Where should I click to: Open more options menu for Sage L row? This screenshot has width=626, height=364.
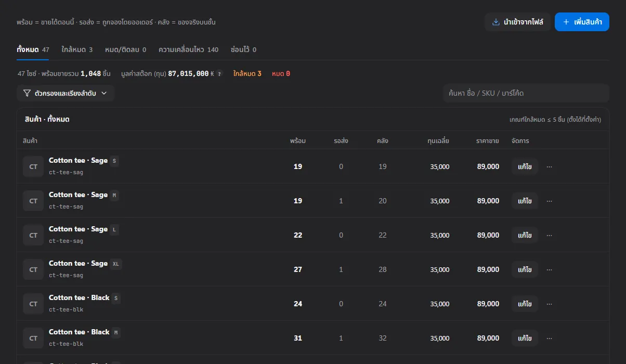click(x=550, y=236)
